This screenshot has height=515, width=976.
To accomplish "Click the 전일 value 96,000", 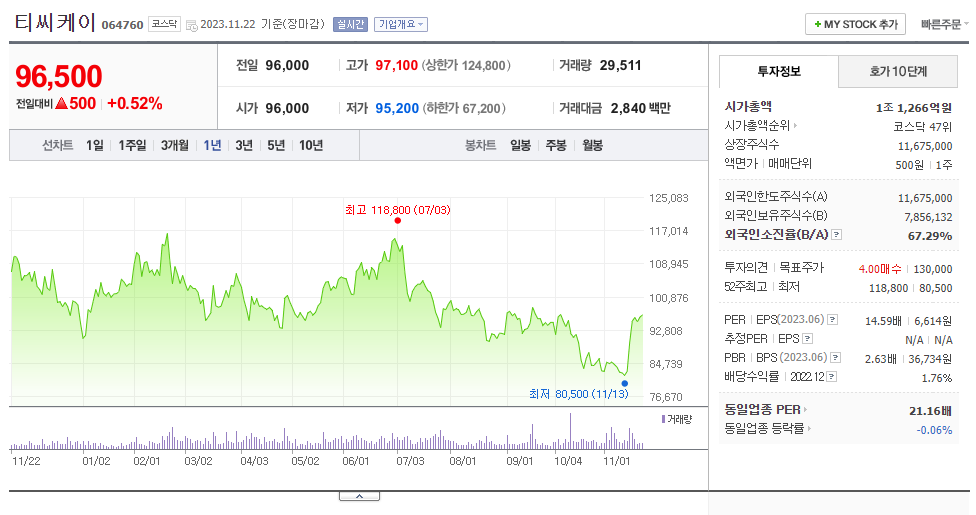I will [x=287, y=65].
